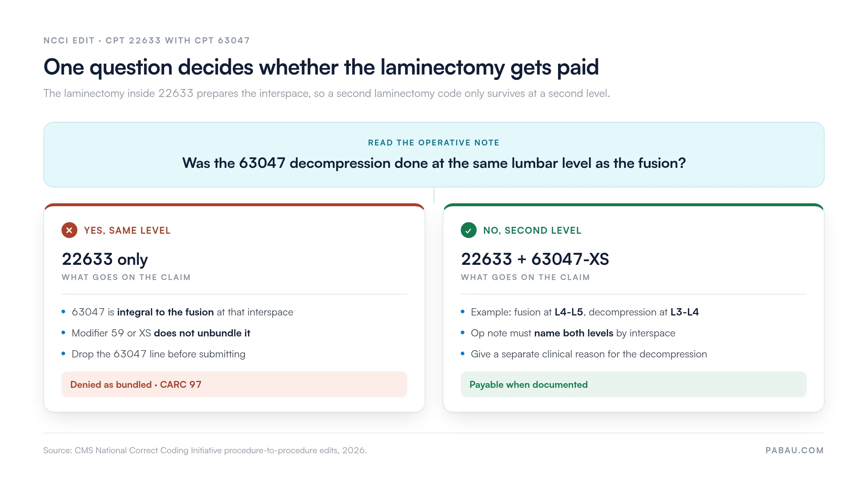Click the 'YES, SAME LEVEL' card label

click(x=127, y=230)
